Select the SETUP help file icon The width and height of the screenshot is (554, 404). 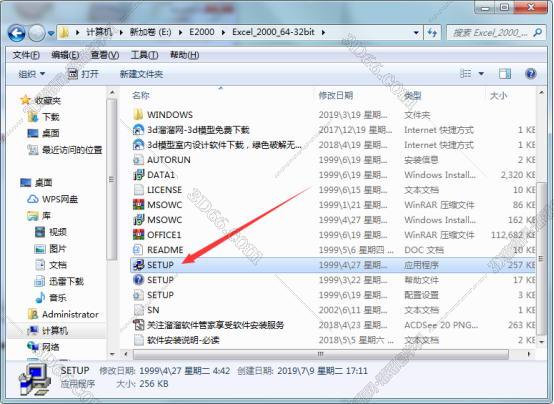tap(138, 280)
